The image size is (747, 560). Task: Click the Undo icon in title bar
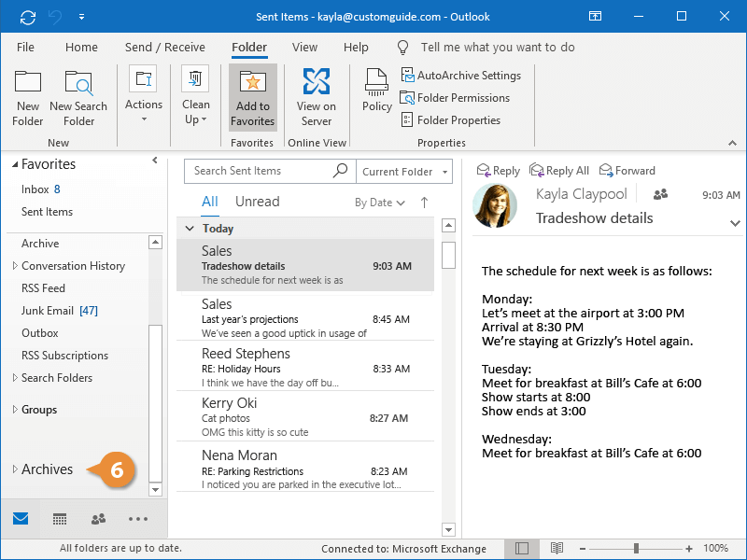tap(55, 17)
